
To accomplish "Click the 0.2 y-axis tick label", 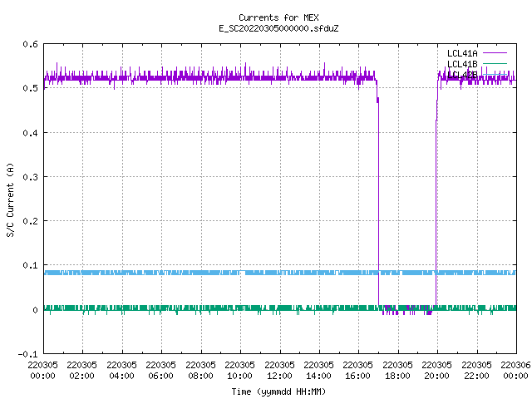I will (x=30, y=221).
